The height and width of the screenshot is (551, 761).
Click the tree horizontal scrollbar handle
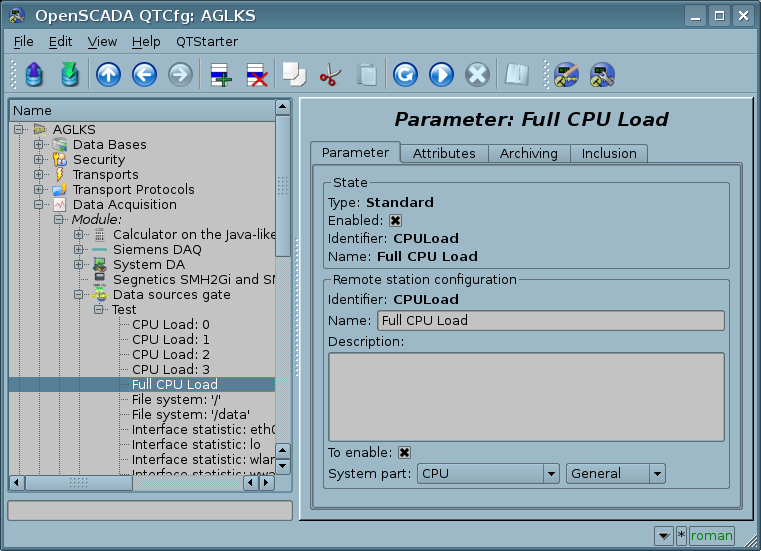coord(79,483)
